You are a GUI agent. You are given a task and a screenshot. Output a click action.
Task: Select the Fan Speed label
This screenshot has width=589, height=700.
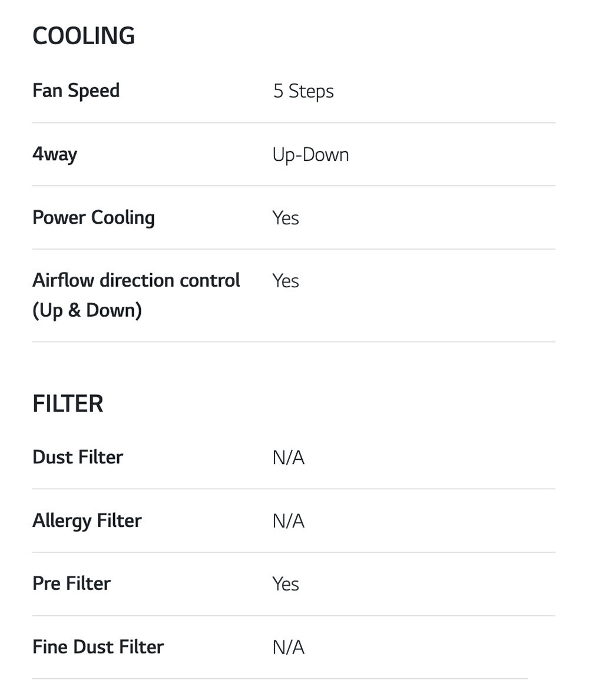coord(76,91)
